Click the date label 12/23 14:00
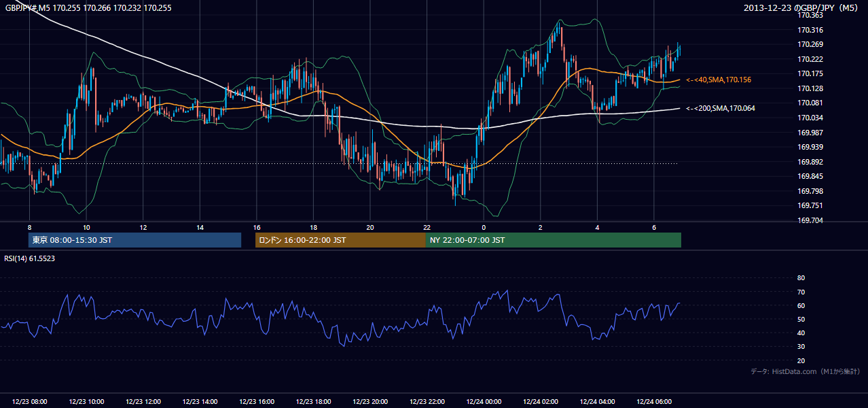Viewport: 868px width, 408px height. pyautogui.click(x=200, y=402)
